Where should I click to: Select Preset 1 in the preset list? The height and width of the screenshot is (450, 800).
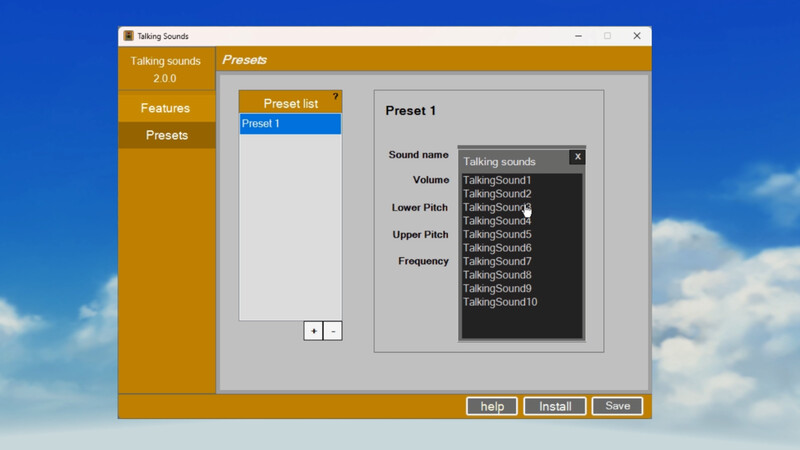pyautogui.click(x=290, y=124)
